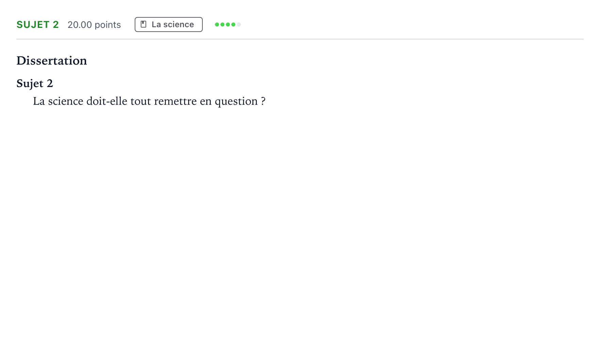Click the bold Sujet 2 subheading
600x364 pixels.
35,83
